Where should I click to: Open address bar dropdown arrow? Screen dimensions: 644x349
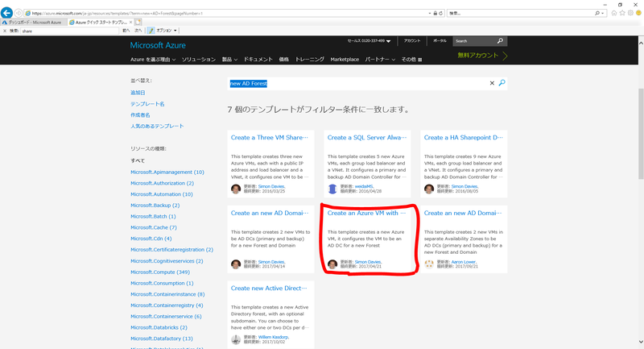pos(430,13)
